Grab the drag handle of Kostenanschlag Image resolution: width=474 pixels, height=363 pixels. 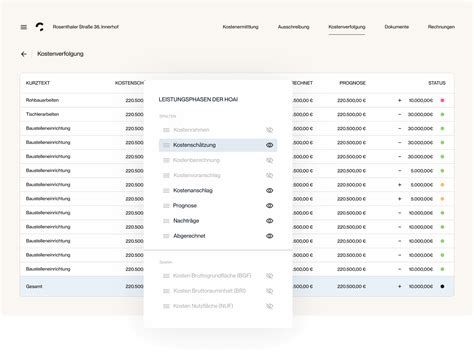pyautogui.click(x=166, y=191)
